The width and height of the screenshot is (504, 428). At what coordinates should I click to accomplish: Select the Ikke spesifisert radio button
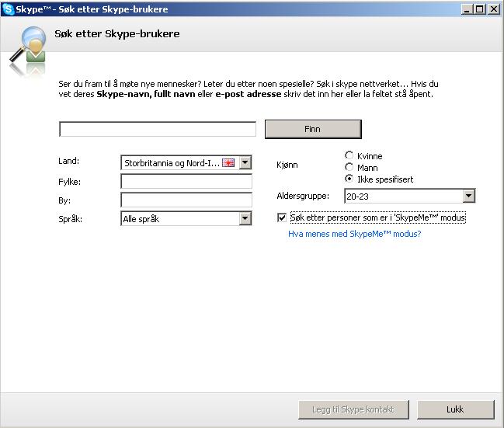[349, 179]
